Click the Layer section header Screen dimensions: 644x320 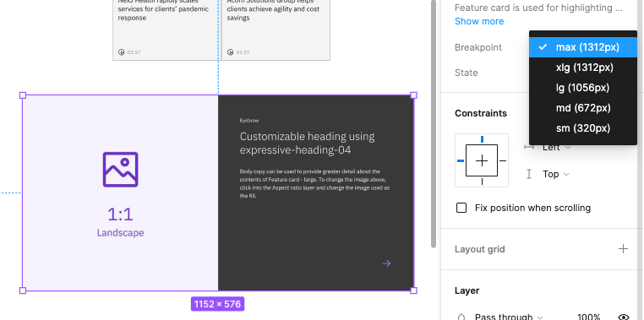click(x=467, y=290)
